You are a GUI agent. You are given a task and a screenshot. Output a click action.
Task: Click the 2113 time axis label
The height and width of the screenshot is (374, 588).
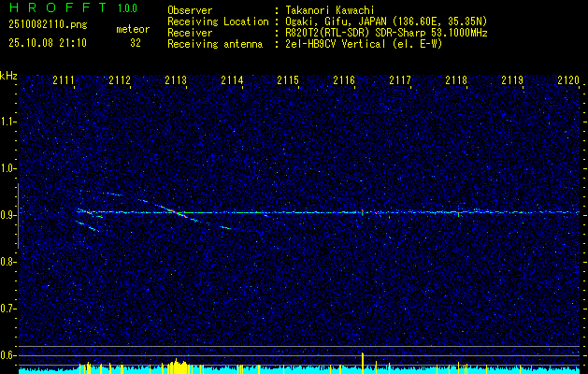[176, 79]
